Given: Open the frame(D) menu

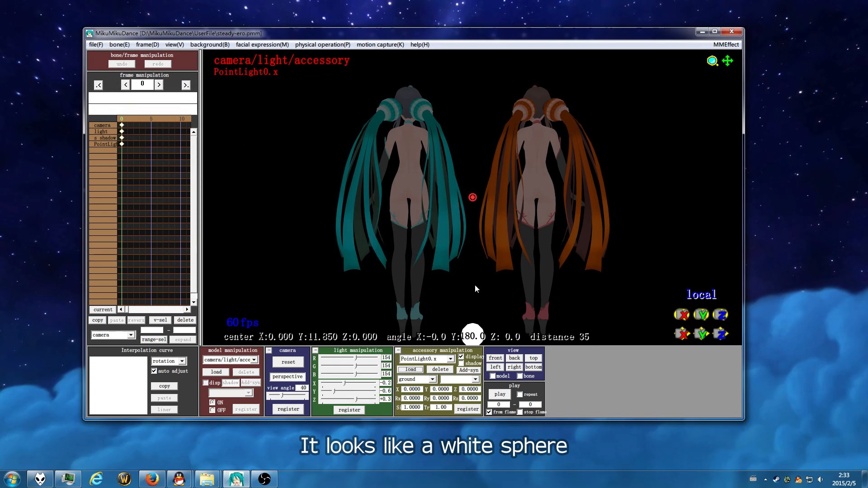Looking at the screenshot, I should pyautogui.click(x=147, y=45).
